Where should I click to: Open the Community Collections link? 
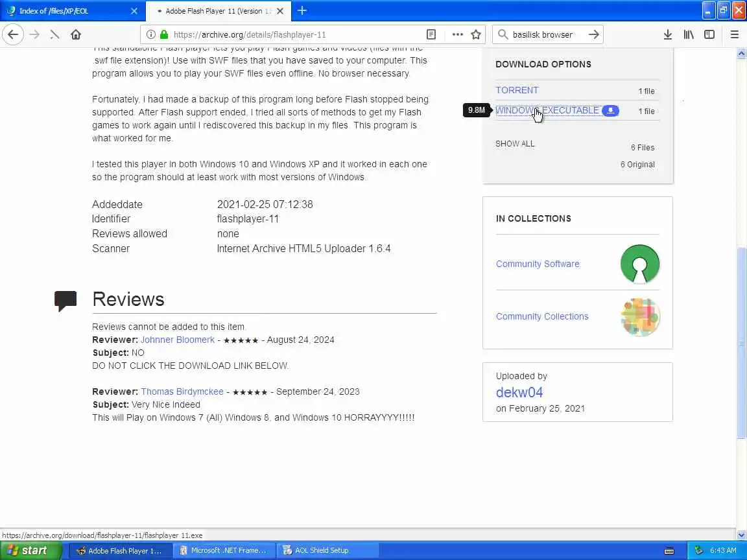coord(542,316)
